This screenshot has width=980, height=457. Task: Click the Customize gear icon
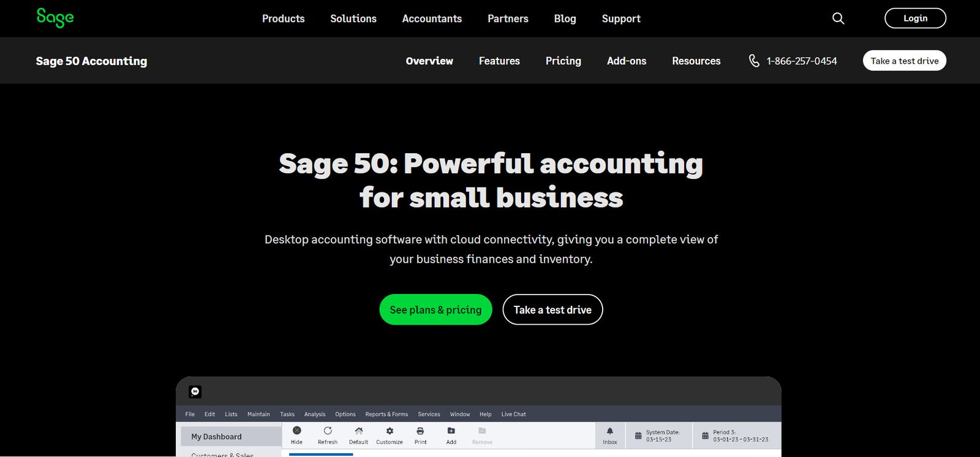(x=390, y=431)
